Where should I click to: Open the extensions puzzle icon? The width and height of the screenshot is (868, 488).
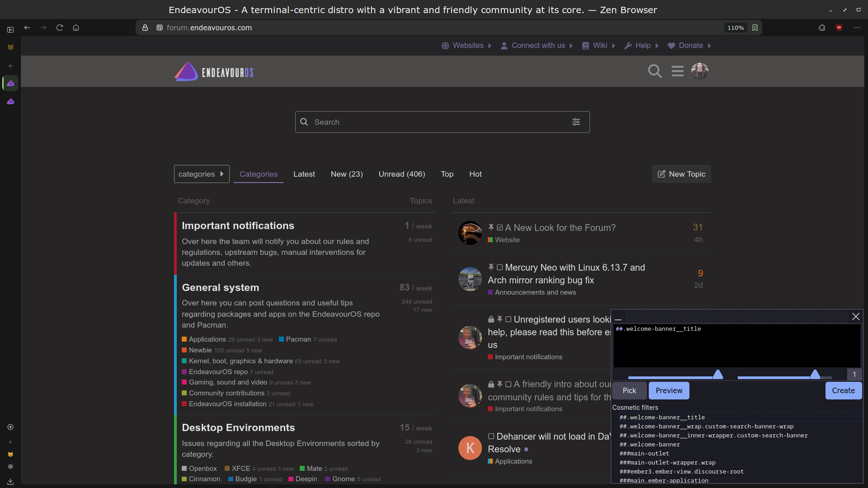(x=822, y=28)
